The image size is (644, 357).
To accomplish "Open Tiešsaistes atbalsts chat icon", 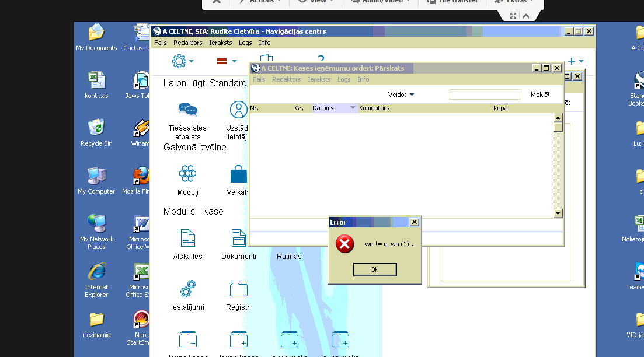I will coord(187,110).
